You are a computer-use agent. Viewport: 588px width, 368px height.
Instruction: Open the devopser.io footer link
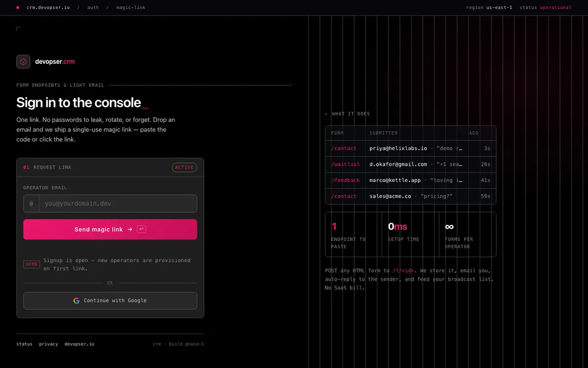click(79, 344)
